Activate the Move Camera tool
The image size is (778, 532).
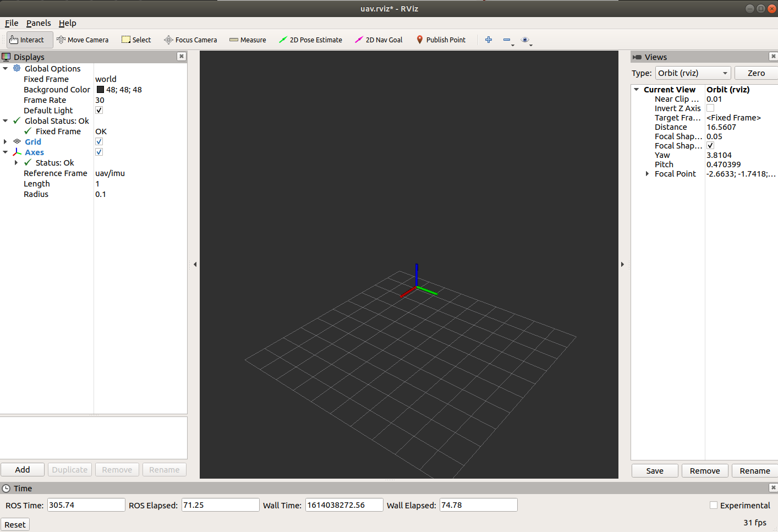click(x=83, y=40)
